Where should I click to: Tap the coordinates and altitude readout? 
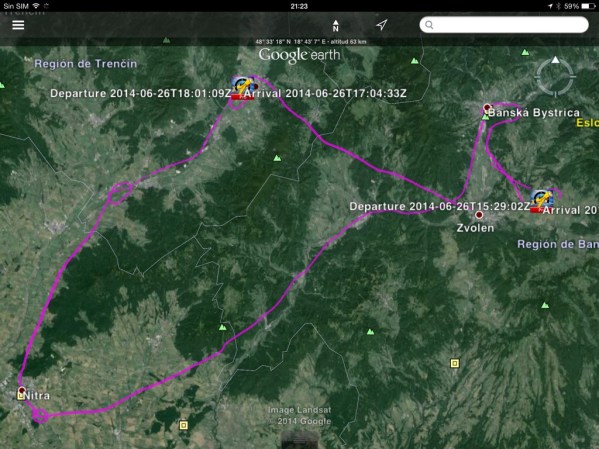coord(311,42)
